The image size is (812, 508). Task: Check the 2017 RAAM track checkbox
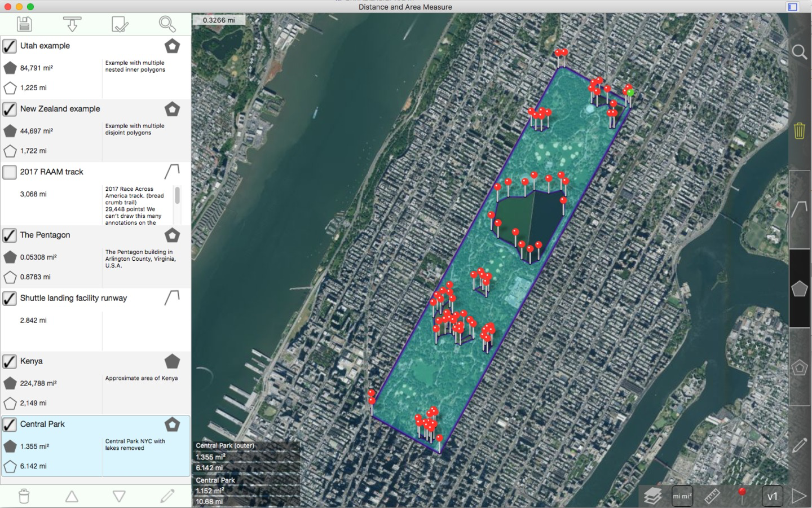(x=10, y=172)
